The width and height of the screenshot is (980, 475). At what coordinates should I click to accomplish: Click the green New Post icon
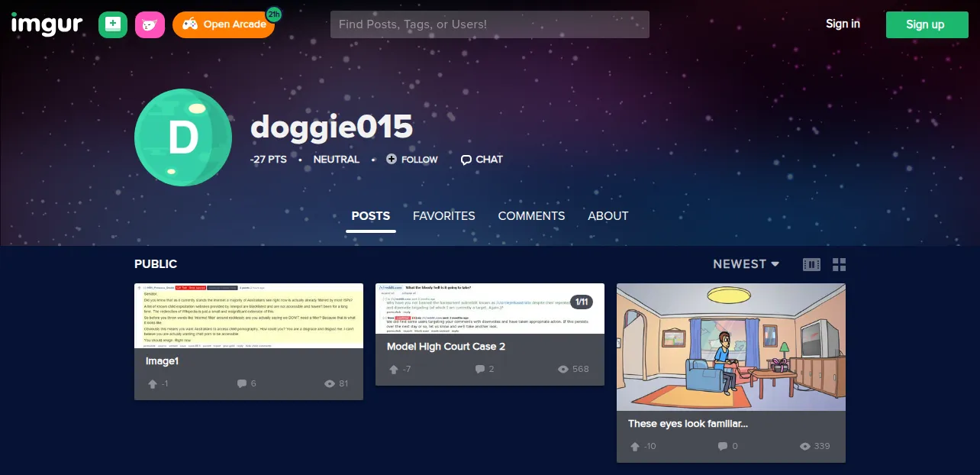click(x=113, y=24)
